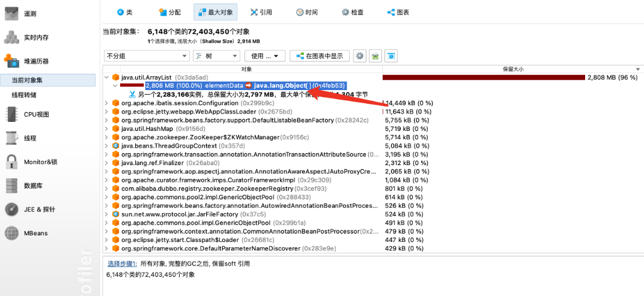Open the 堆遍历器 heap walker section
The height and width of the screenshot is (296, 644).
26,61
